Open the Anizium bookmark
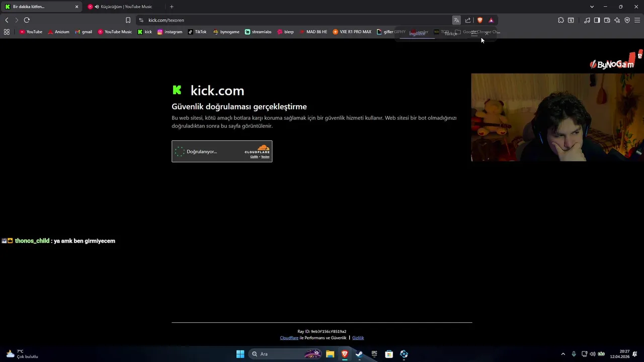This screenshot has height=362, width=644. pos(58,32)
